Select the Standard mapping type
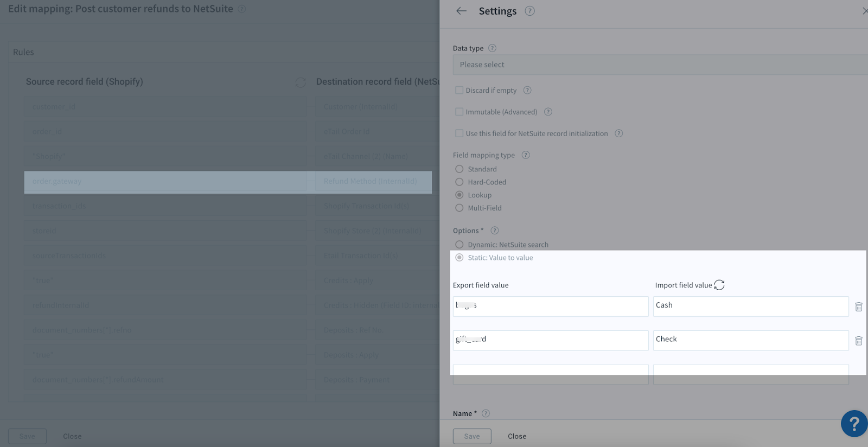 coord(459,169)
